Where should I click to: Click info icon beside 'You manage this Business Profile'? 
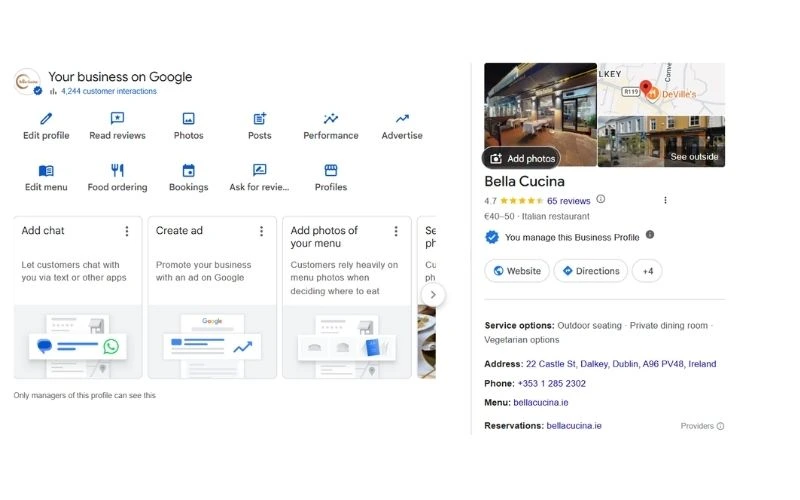649,235
